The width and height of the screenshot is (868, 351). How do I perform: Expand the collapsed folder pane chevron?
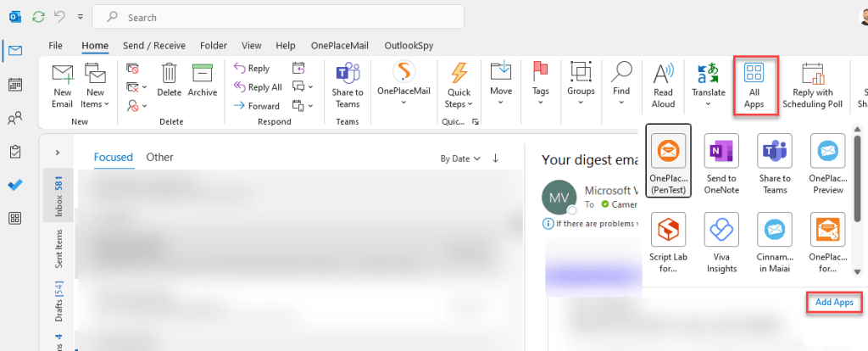(57, 153)
